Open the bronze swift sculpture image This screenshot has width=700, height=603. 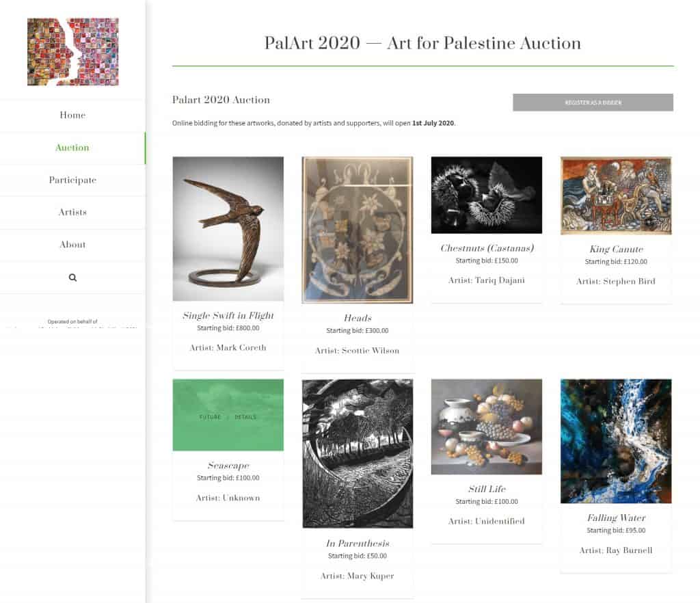[228, 228]
